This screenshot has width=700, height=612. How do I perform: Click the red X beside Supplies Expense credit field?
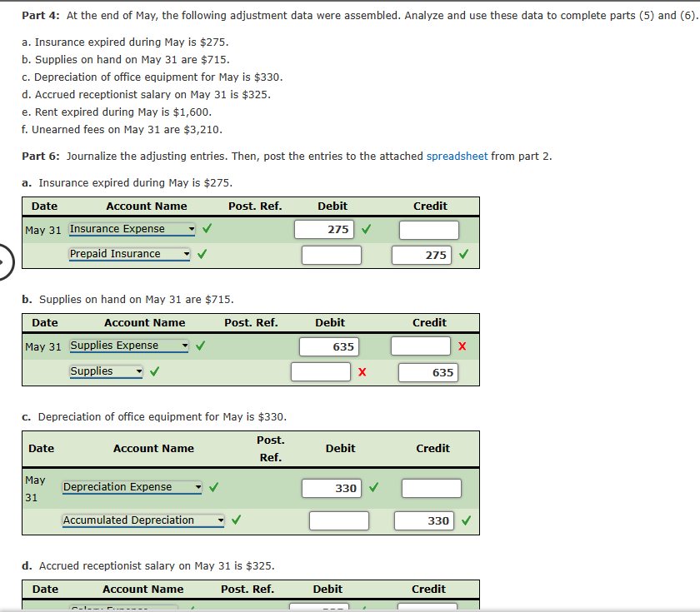[x=462, y=345]
